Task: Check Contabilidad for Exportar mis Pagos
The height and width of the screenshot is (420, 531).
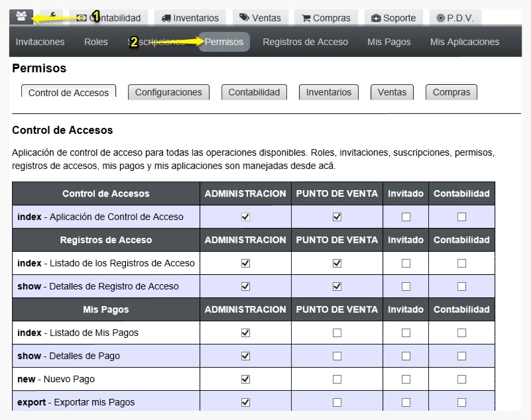Action: [x=461, y=402]
